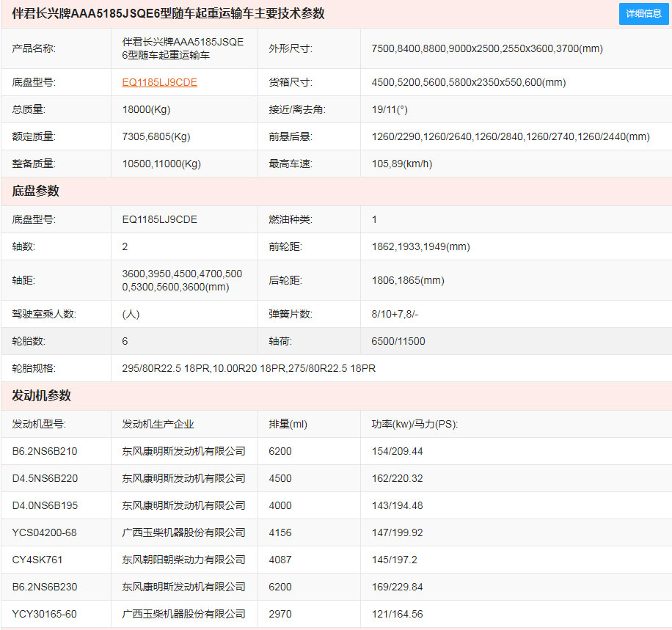Screen dimensions: 672x630
Task: Select engine model CY4SK761
Action: (x=37, y=560)
